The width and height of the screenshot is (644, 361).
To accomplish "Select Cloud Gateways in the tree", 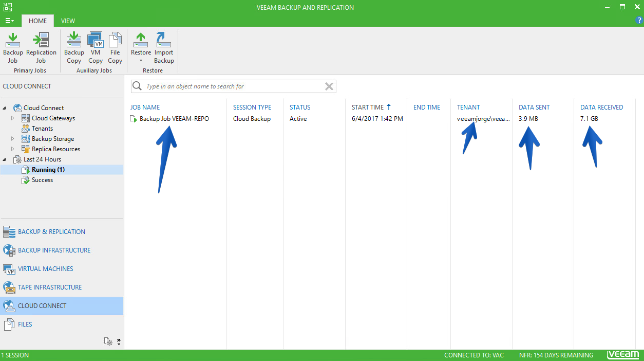I will point(53,118).
